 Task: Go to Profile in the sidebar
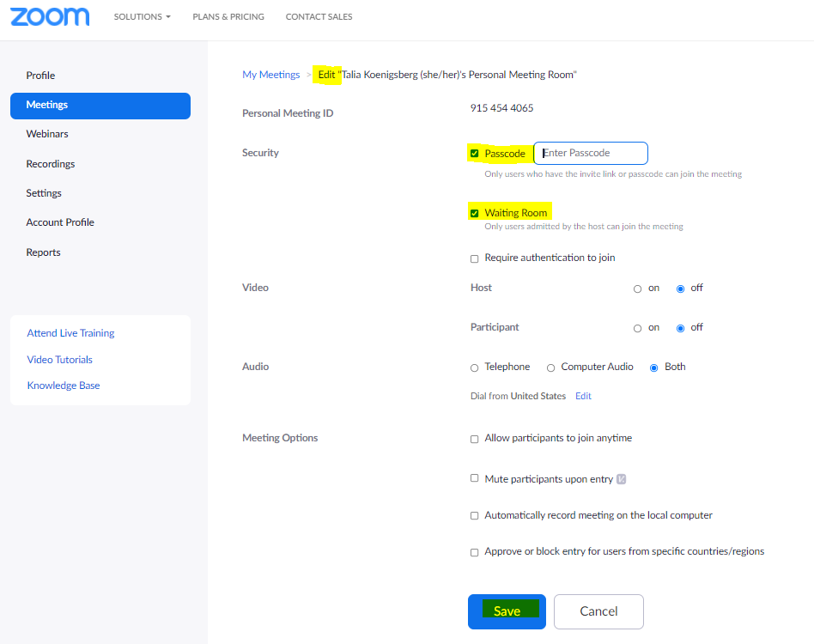[40, 76]
